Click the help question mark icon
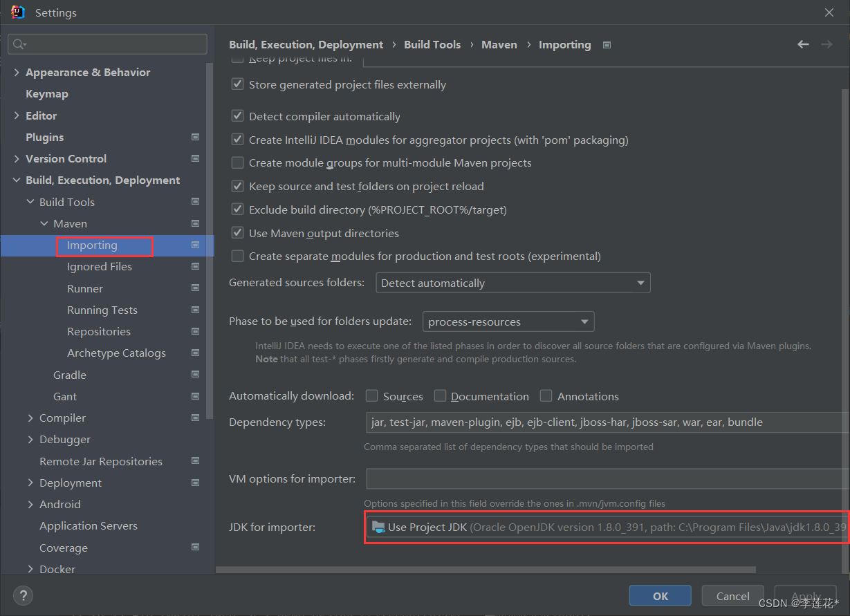 [x=23, y=595]
